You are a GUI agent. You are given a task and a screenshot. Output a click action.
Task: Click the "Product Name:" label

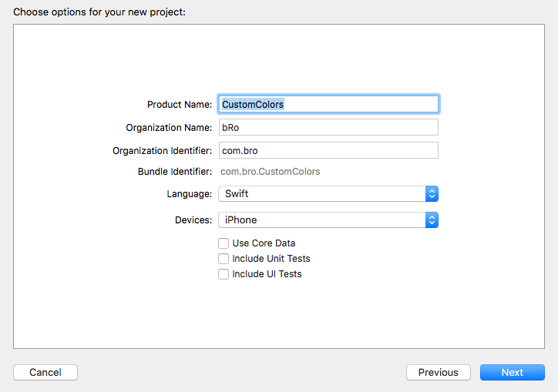(x=180, y=105)
